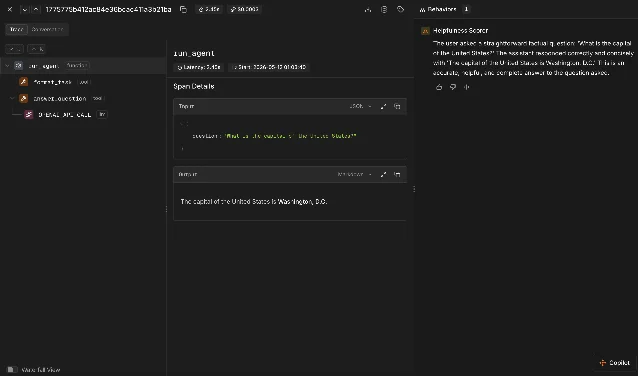
Task: Click the Span Details heading
Action: (x=194, y=86)
